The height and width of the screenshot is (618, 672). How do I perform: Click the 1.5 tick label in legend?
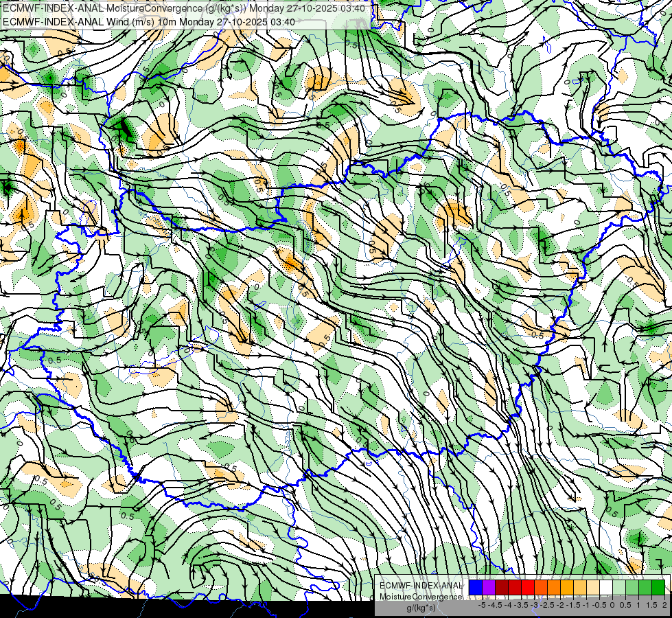click(x=651, y=605)
